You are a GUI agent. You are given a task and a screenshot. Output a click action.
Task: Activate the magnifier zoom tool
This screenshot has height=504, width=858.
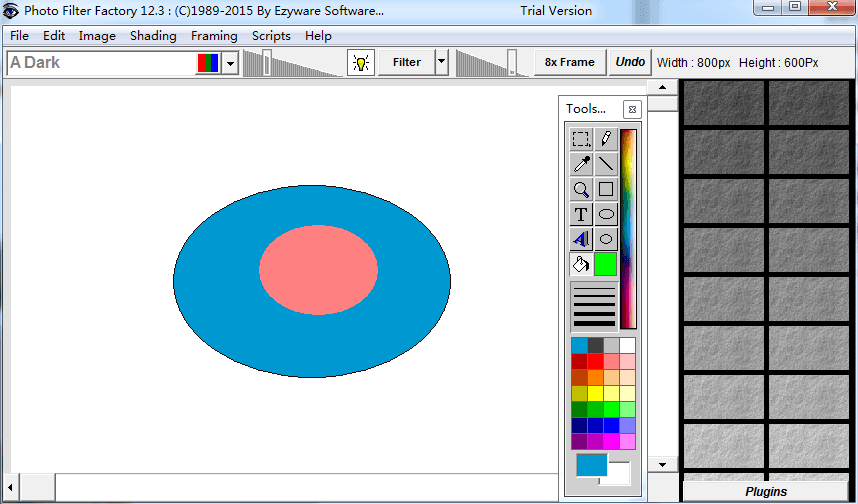581,189
